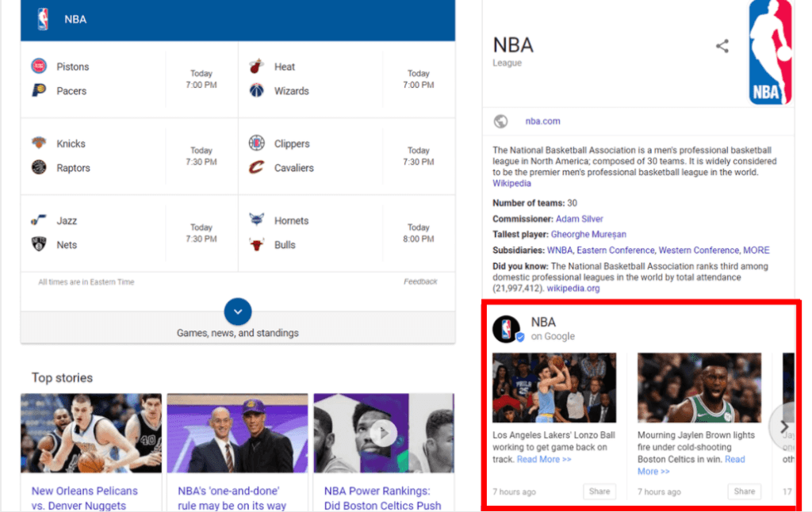
Task: Show next NBA posts with arrow
Action: 783,426
